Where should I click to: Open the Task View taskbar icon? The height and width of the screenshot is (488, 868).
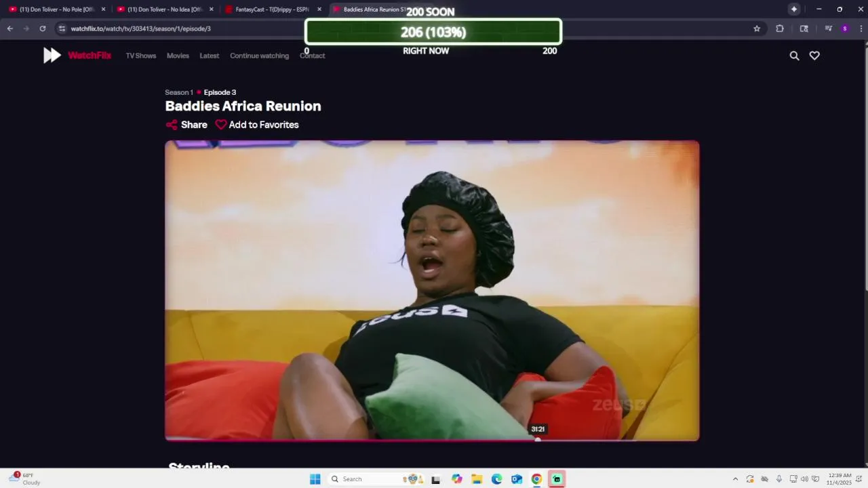tap(435, 479)
